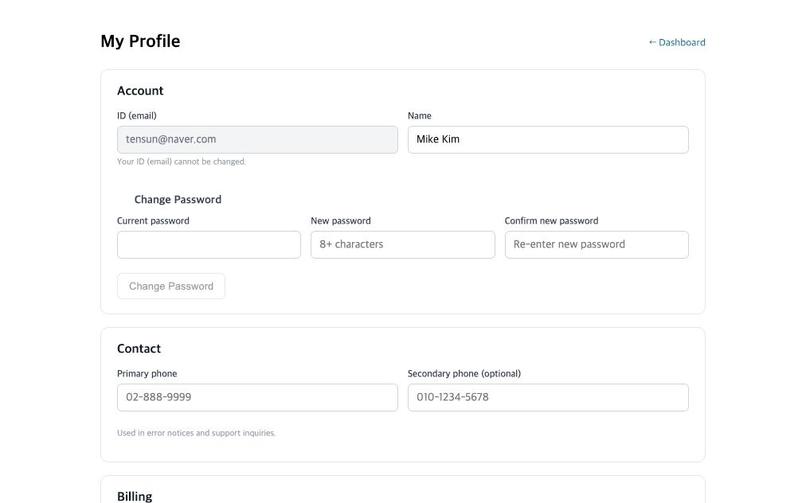The height and width of the screenshot is (503, 806).
Task: Click the 'New password' label
Action: 341,220
